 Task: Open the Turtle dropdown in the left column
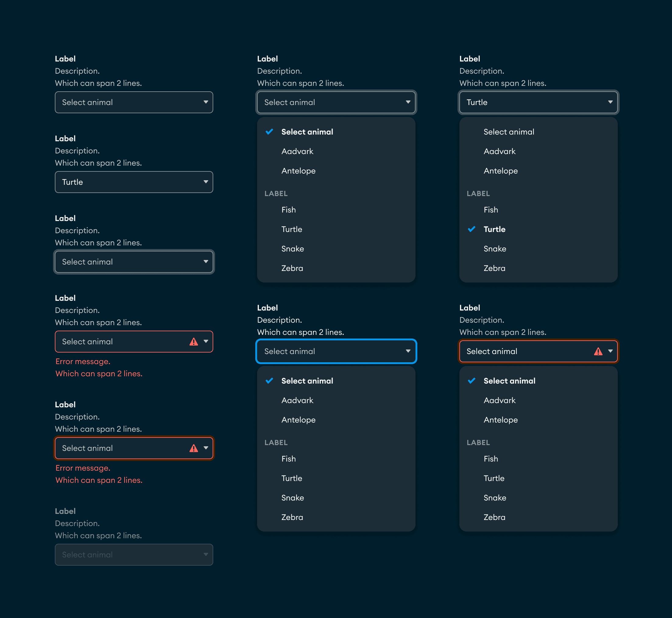point(133,182)
